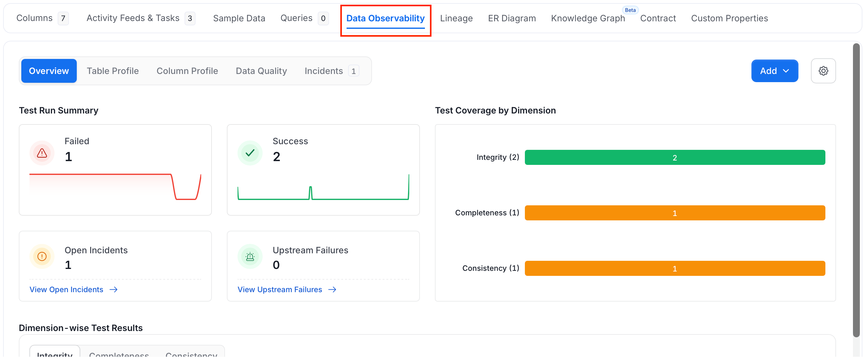Switch to the Columns tab
The image size is (868, 363).
point(42,18)
